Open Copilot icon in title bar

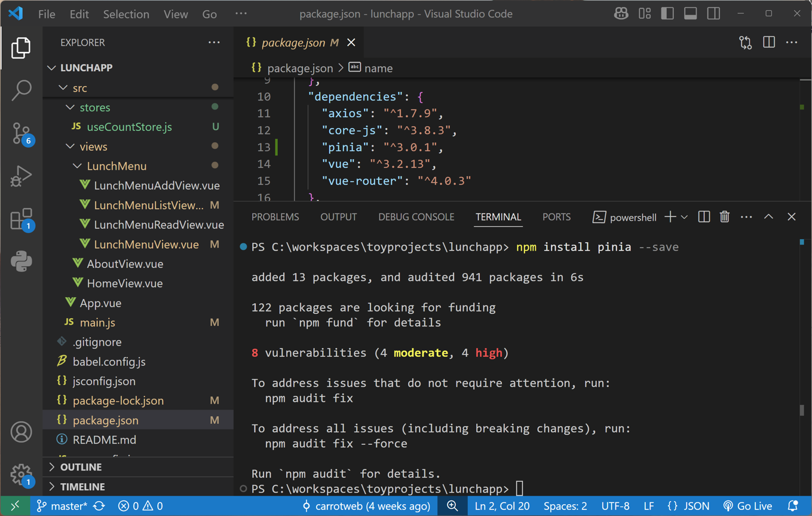[x=621, y=14]
